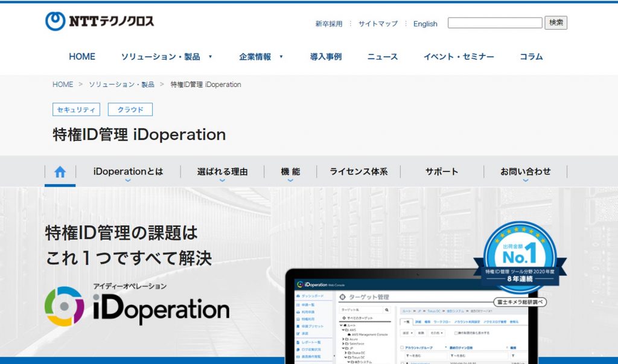
Task: Click the 富士キメラ総研調べ label
Action: point(520,302)
